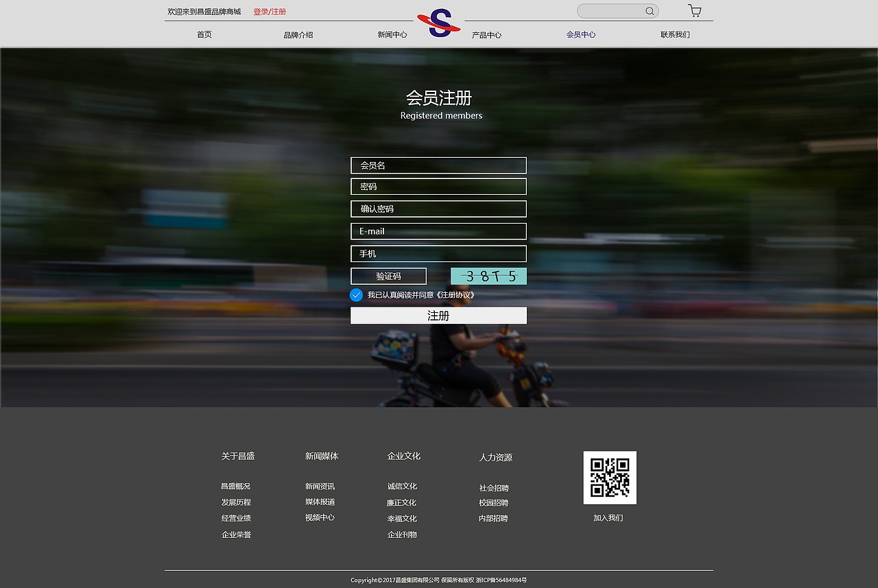This screenshot has height=588, width=878.
Task: Open 经营业绩 footer link
Action: tap(236, 518)
